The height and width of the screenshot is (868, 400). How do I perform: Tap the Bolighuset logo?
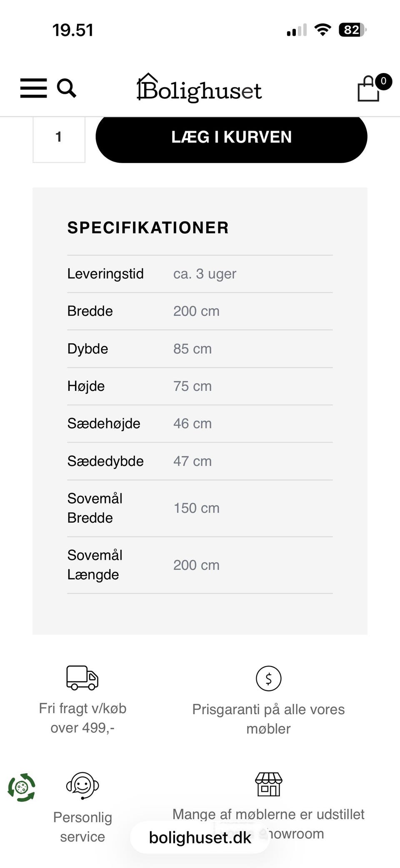[200, 88]
